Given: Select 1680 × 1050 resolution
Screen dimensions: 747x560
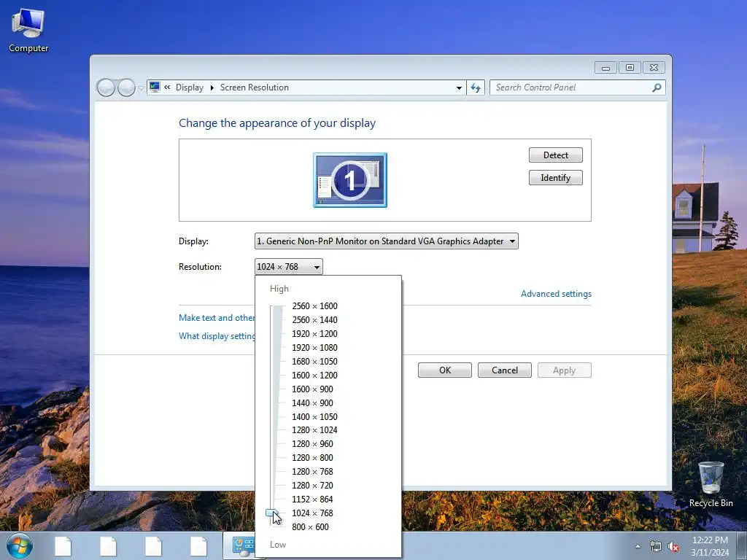Looking at the screenshot, I should pyautogui.click(x=314, y=362).
